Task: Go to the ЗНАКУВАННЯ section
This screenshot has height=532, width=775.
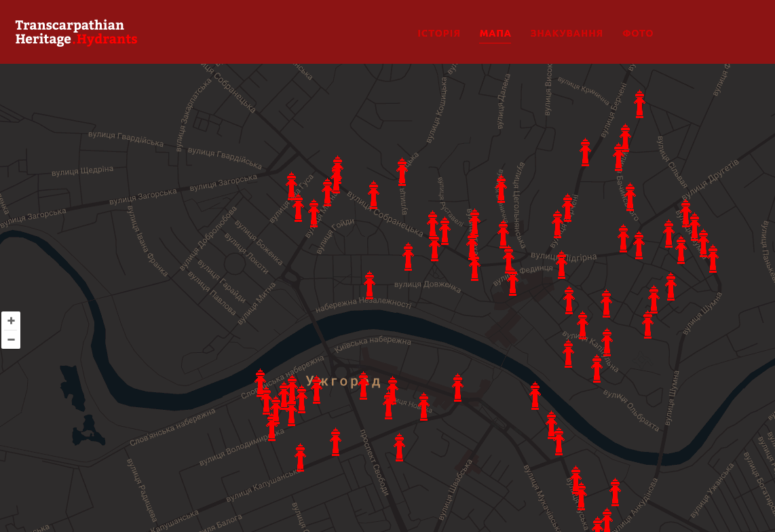Action: (566, 33)
